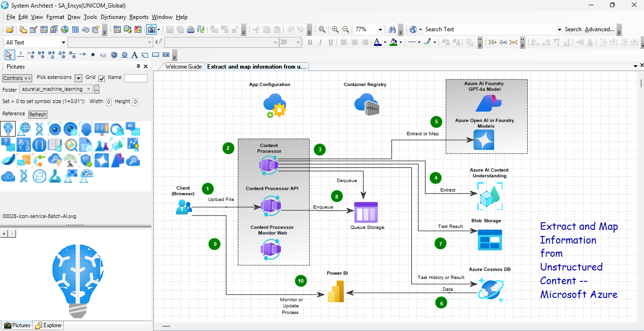
Task: Switch to the Welcome Guide tab
Action: 183,67
